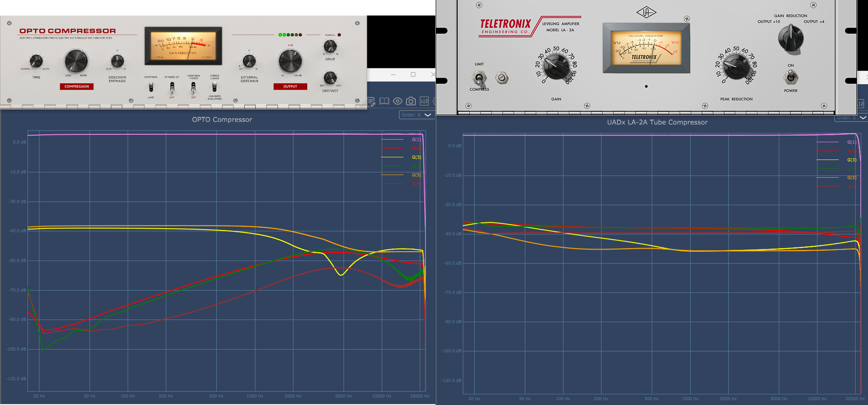Click the NORMAL drive indicator LED

pyautogui.click(x=339, y=35)
